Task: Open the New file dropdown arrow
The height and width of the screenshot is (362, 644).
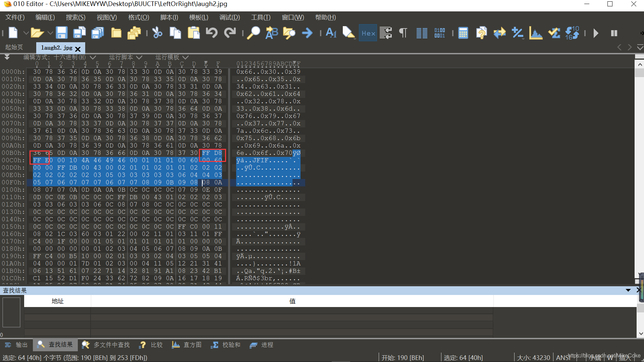Action: click(x=25, y=33)
